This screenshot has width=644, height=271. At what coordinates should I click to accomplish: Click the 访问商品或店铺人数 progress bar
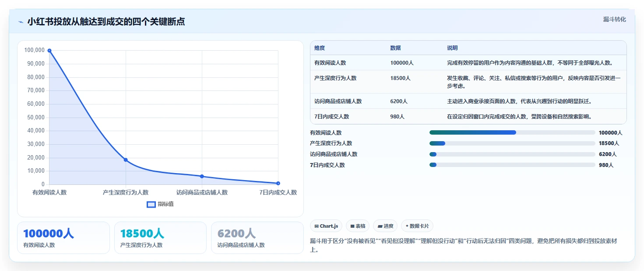coord(512,154)
